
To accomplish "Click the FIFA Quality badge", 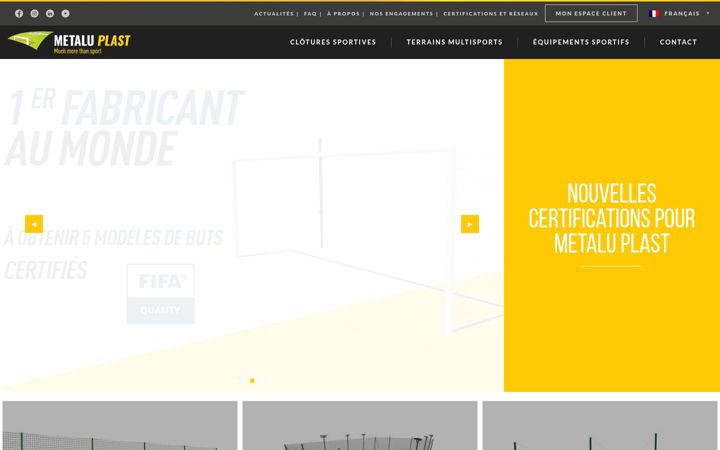I will (x=160, y=294).
